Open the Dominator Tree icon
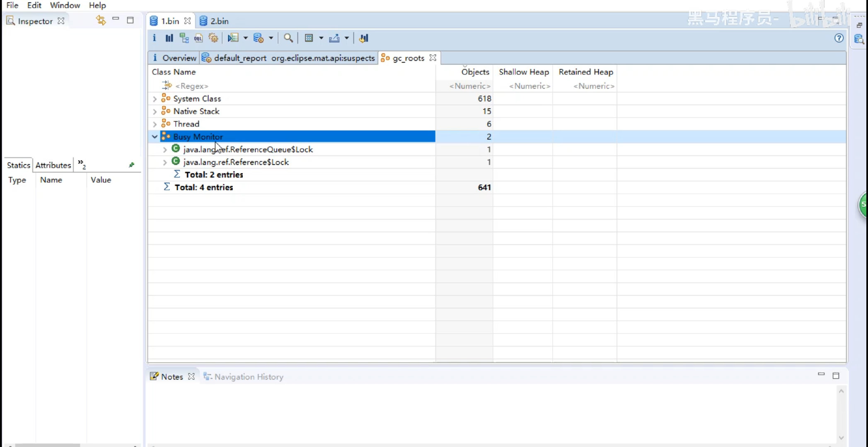This screenshot has height=447, width=868. click(x=184, y=38)
